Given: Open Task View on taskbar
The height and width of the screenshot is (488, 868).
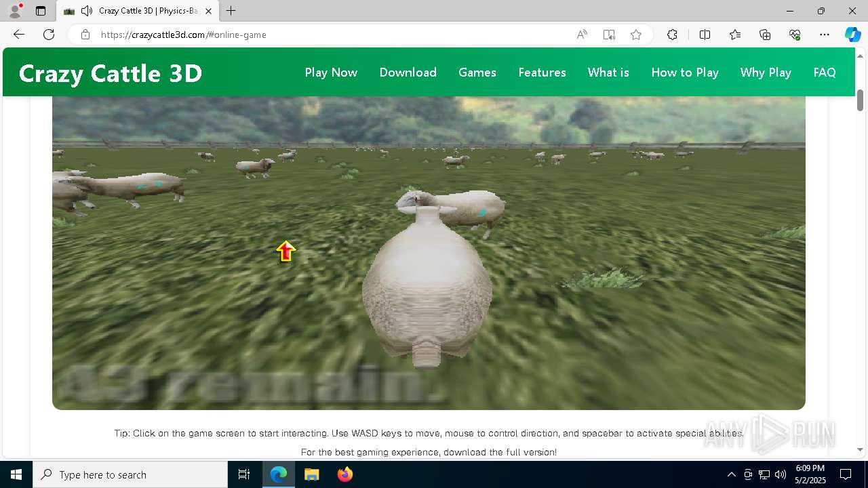Looking at the screenshot, I should coord(244,474).
